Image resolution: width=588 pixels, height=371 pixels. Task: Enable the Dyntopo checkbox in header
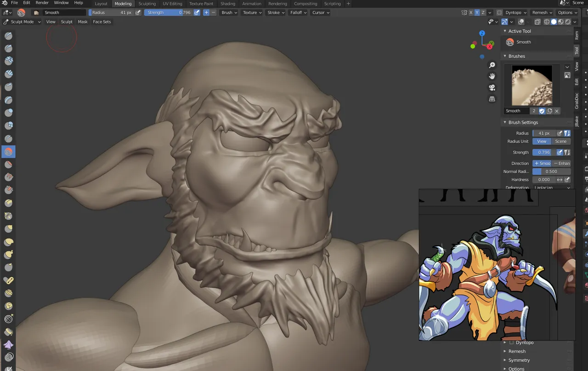click(x=499, y=12)
